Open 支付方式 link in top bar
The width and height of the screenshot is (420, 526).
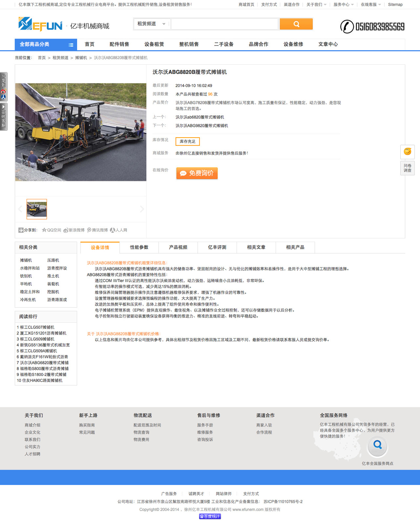tap(269, 4)
